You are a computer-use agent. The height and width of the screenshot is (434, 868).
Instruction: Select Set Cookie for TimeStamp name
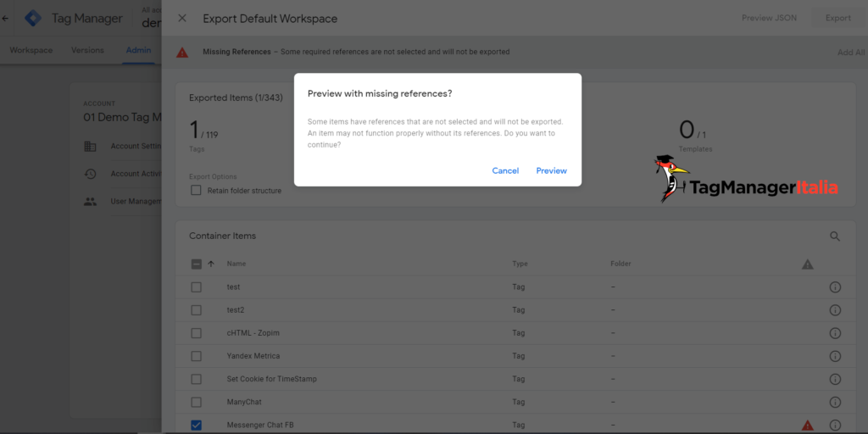tap(272, 379)
